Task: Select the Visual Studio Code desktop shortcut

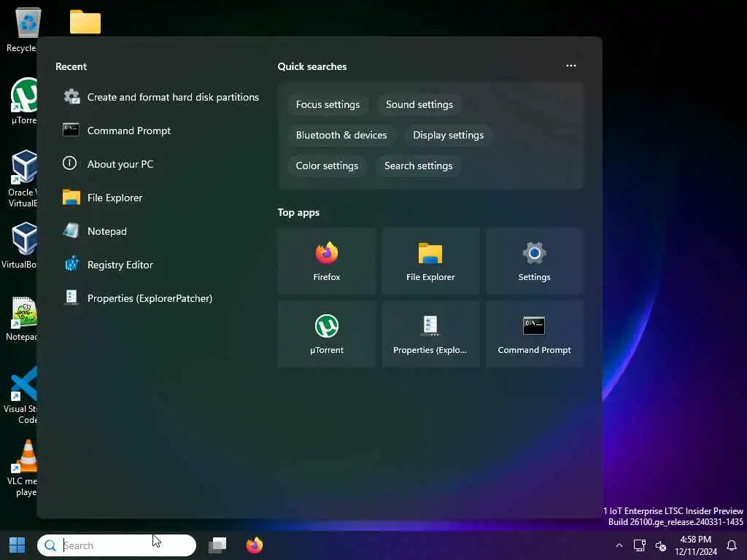Action: pos(21,395)
